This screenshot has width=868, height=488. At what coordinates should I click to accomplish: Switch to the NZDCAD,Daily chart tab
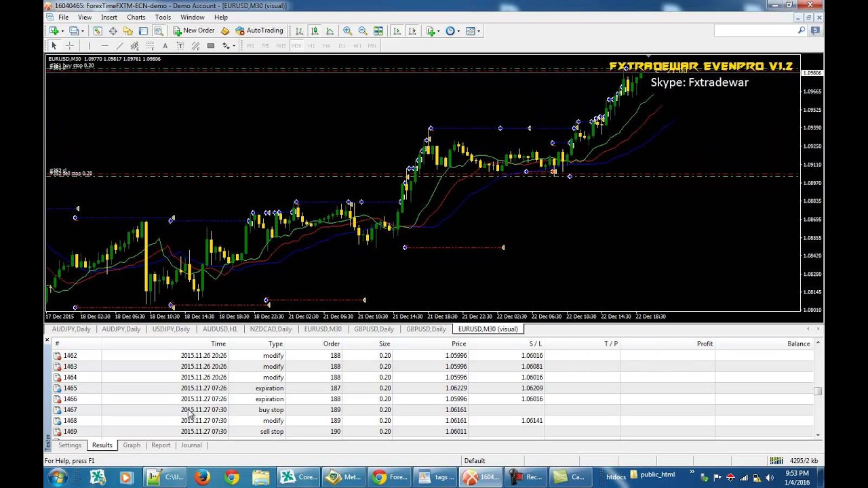[x=271, y=329]
